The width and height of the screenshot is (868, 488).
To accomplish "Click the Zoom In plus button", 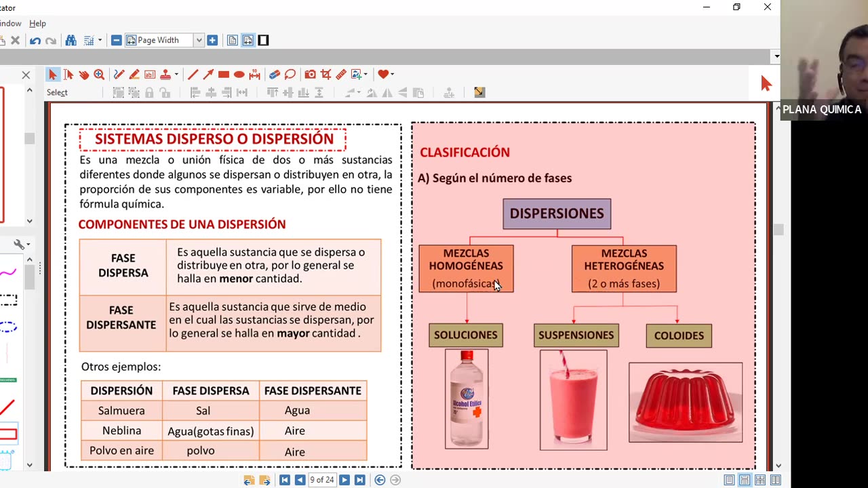I will pyautogui.click(x=212, y=41).
